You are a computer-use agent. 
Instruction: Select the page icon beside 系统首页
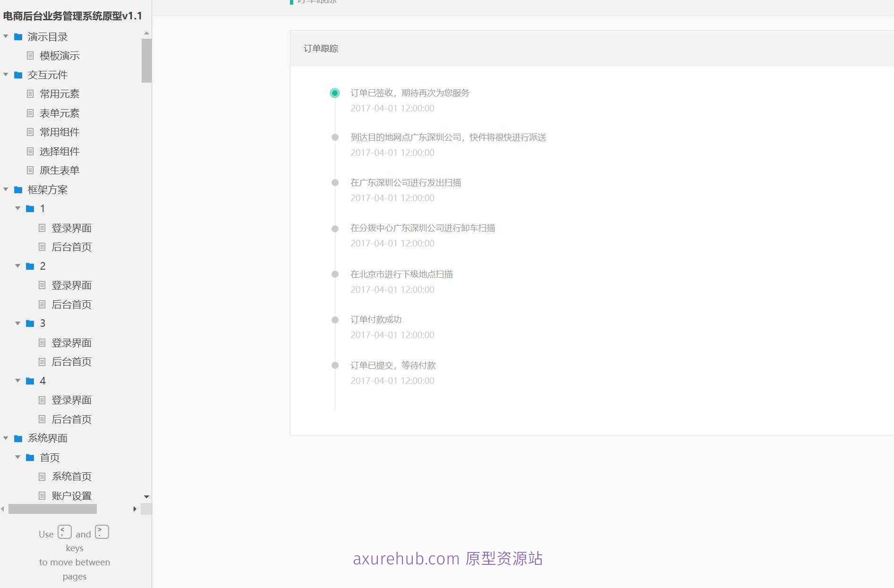pos(42,476)
